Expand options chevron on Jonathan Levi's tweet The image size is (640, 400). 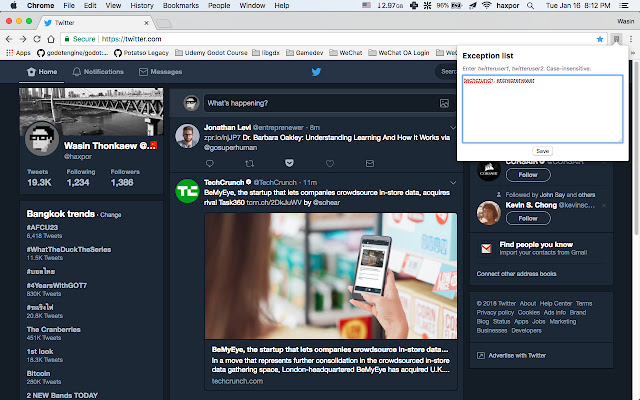click(452, 128)
